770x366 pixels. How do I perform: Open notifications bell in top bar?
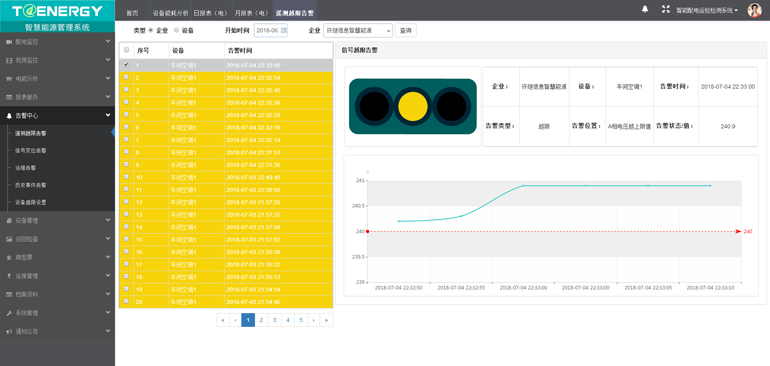point(645,9)
